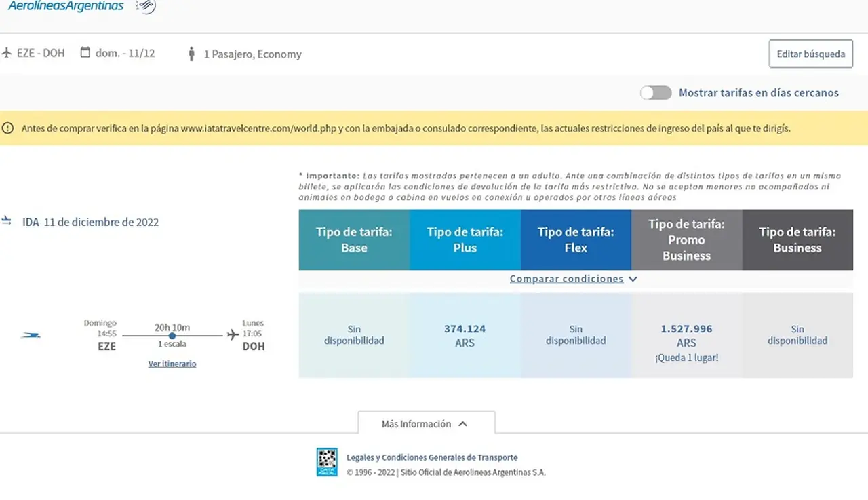Open Legales y Condiciones Generales de Transporte

pos(432,457)
